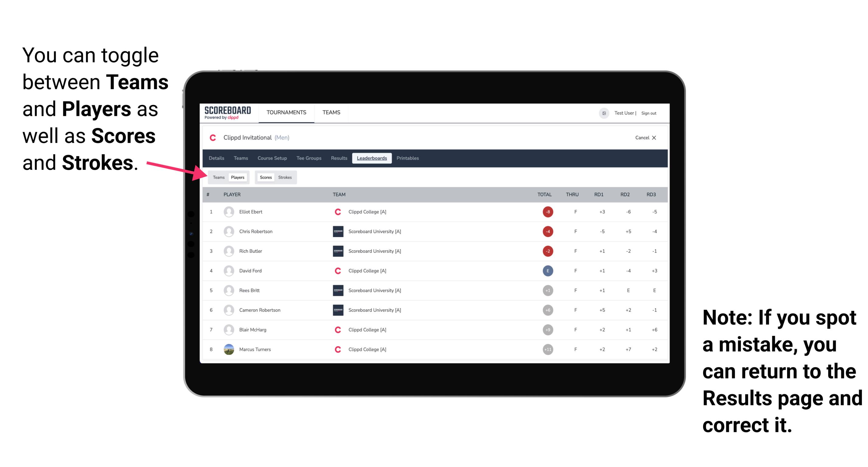
Task: Click the Elliot Ebert player avatar icon
Action: pos(228,212)
